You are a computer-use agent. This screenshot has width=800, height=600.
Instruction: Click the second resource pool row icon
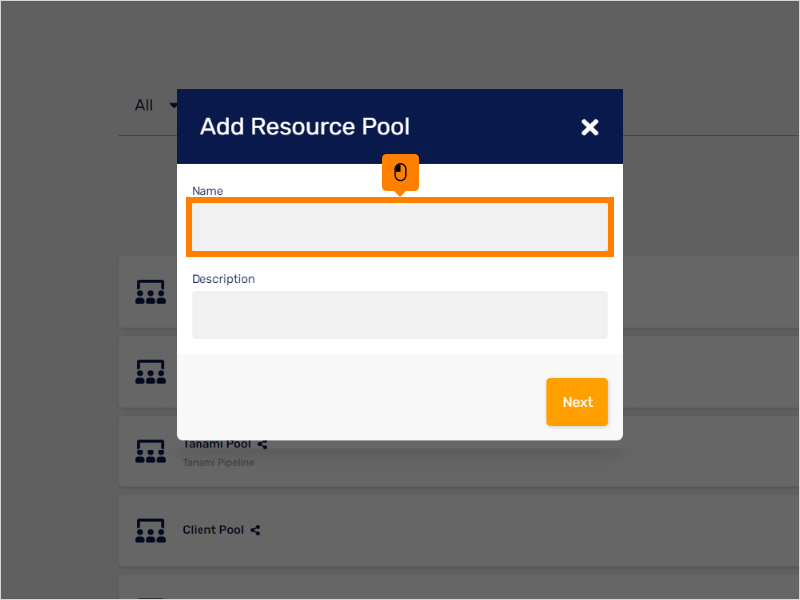(150, 371)
